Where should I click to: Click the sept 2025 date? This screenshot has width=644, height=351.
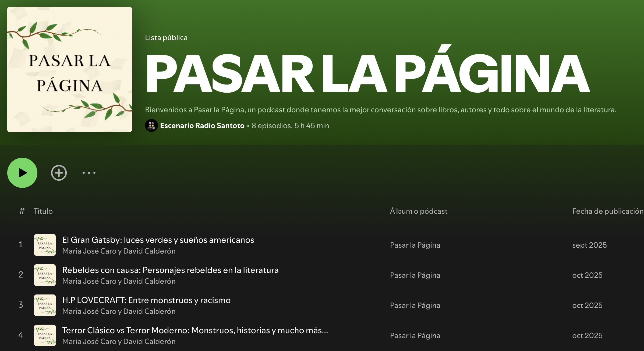[589, 245]
